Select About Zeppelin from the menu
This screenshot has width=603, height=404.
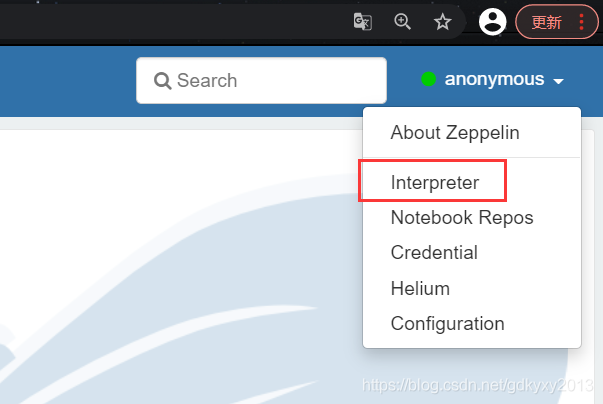point(455,132)
